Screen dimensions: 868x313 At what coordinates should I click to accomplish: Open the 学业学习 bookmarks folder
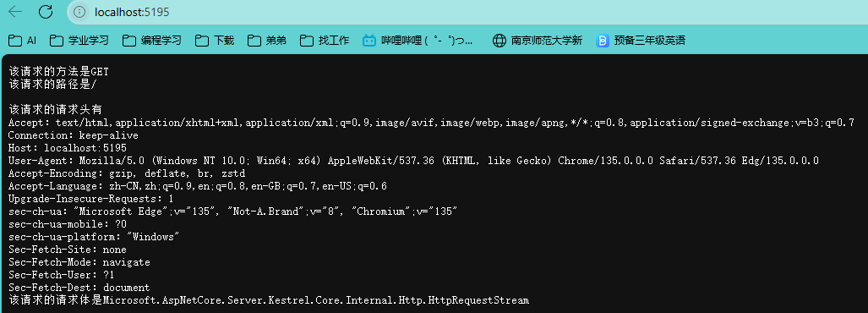[x=79, y=41]
